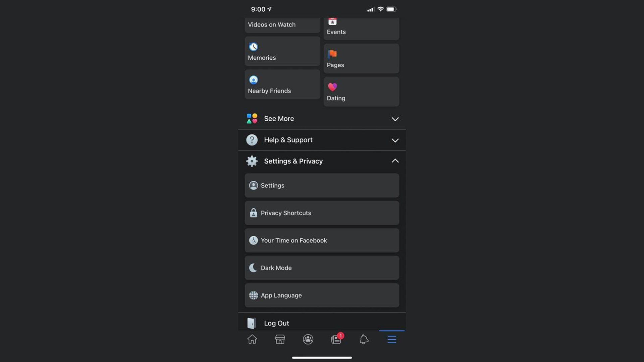This screenshot has height=362, width=644.
Task: Open the Events calendar tile
Action: tap(361, 29)
